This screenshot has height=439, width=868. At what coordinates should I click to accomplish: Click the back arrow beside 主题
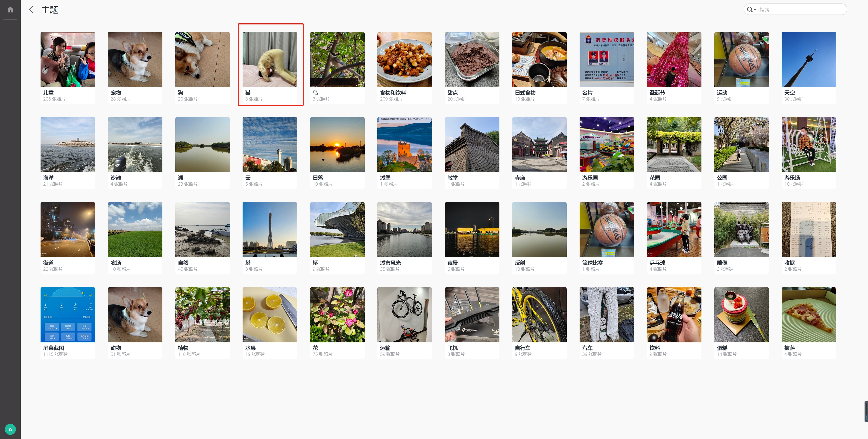click(31, 9)
